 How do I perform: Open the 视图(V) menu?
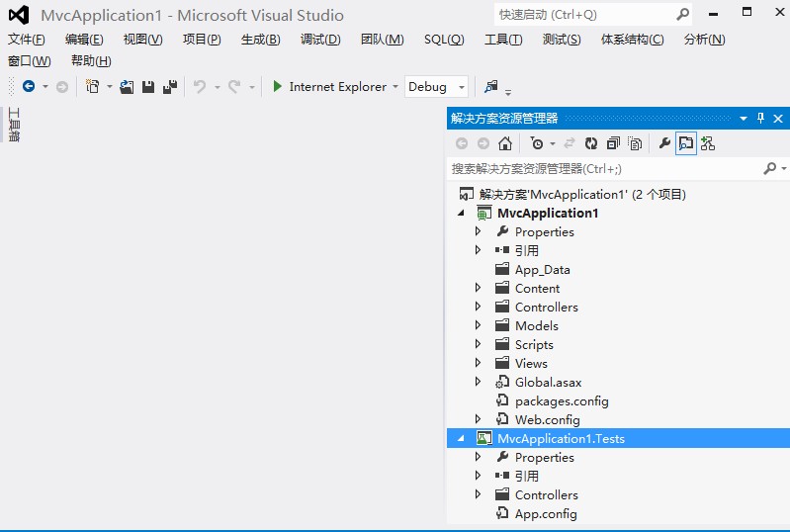pyautogui.click(x=143, y=40)
